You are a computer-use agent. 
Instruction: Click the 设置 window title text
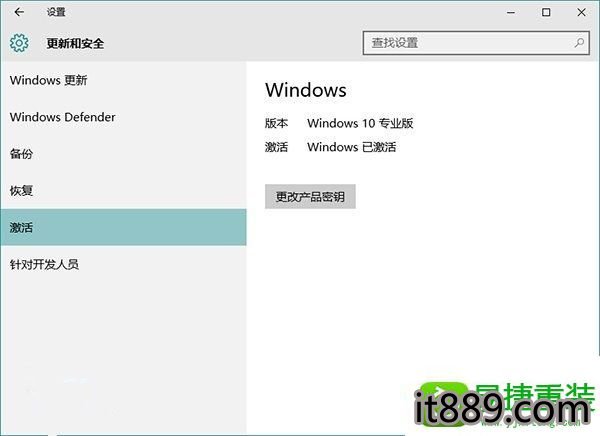(x=56, y=12)
